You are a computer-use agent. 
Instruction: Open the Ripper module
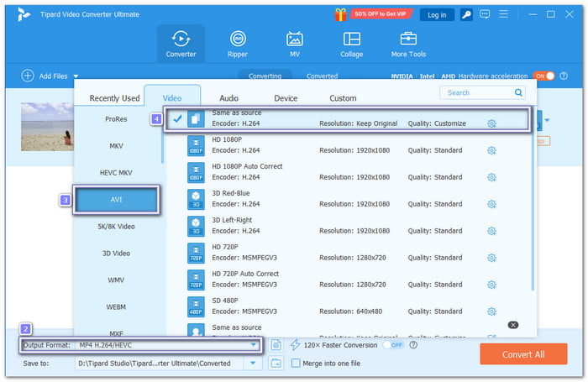click(238, 44)
